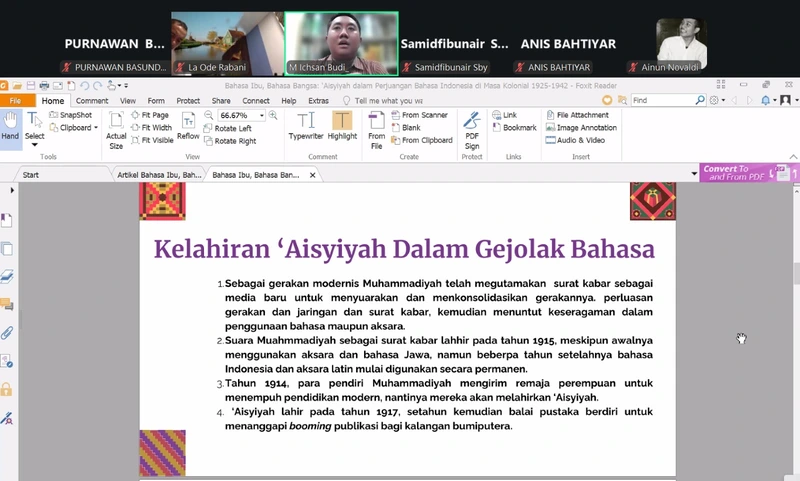Viewport: 800px width, 481px height.
Task: Open the Protect ribbon tab
Action: click(188, 100)
